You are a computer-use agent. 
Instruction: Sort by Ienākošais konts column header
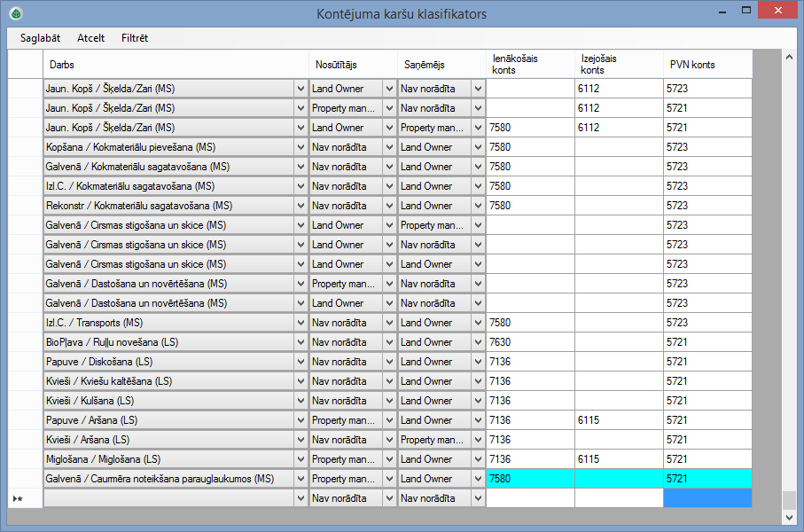(x=530, y=65)
